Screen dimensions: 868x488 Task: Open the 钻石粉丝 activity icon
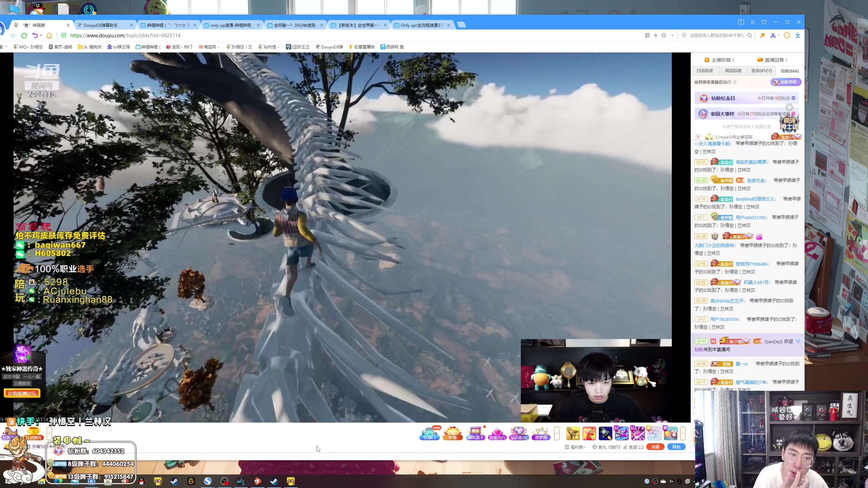click(519, 433)
